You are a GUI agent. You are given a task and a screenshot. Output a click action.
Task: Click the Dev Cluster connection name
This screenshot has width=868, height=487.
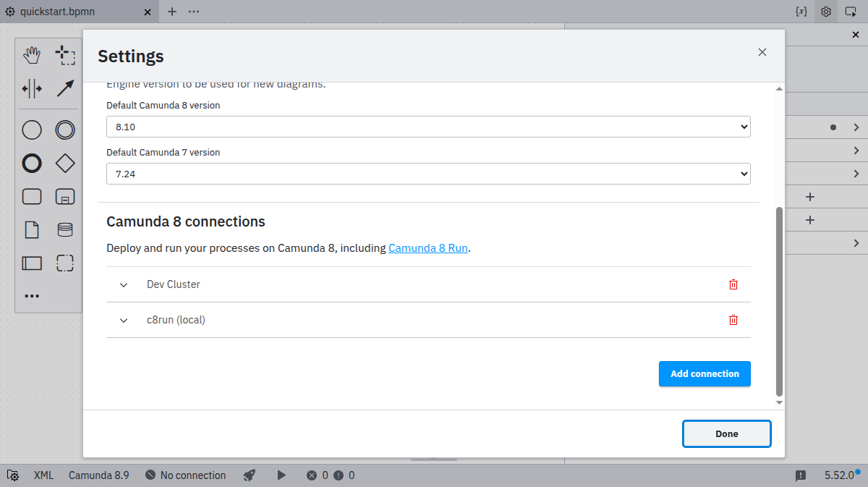174,284
